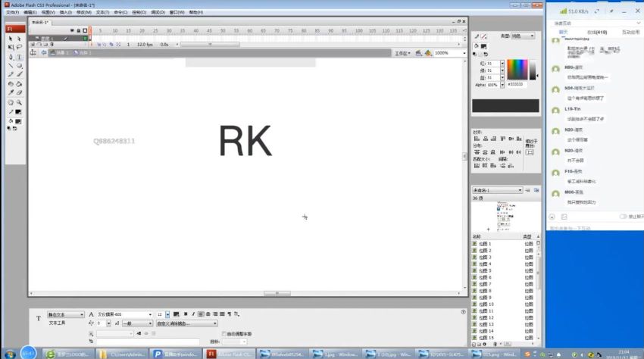Click the Adobe Flash taskbar button
Screen dimensions: 644x359
pyautogui.click(x=229, y=354)
